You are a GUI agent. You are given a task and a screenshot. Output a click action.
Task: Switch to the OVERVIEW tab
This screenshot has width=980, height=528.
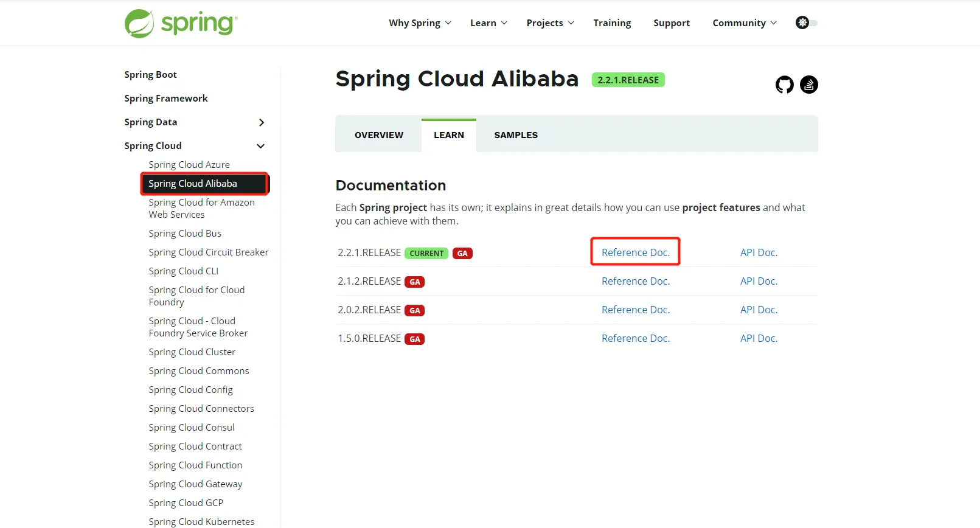(378, 135)
